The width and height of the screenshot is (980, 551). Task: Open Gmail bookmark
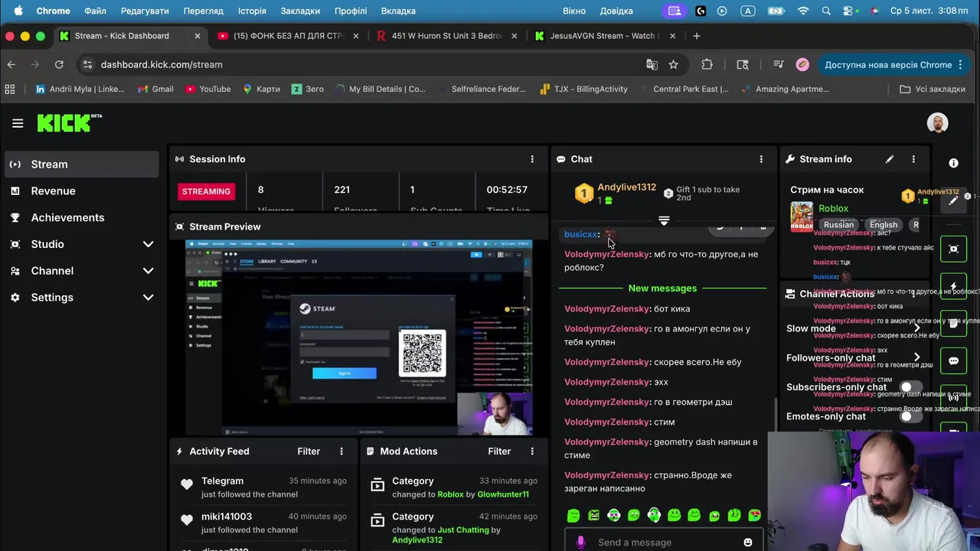[x=155, y=89]
